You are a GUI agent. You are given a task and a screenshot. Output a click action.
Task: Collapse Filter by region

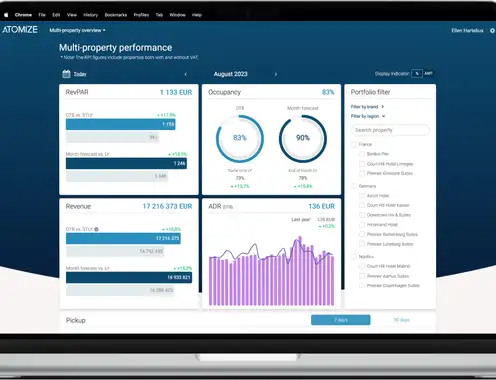click(368, 116)
